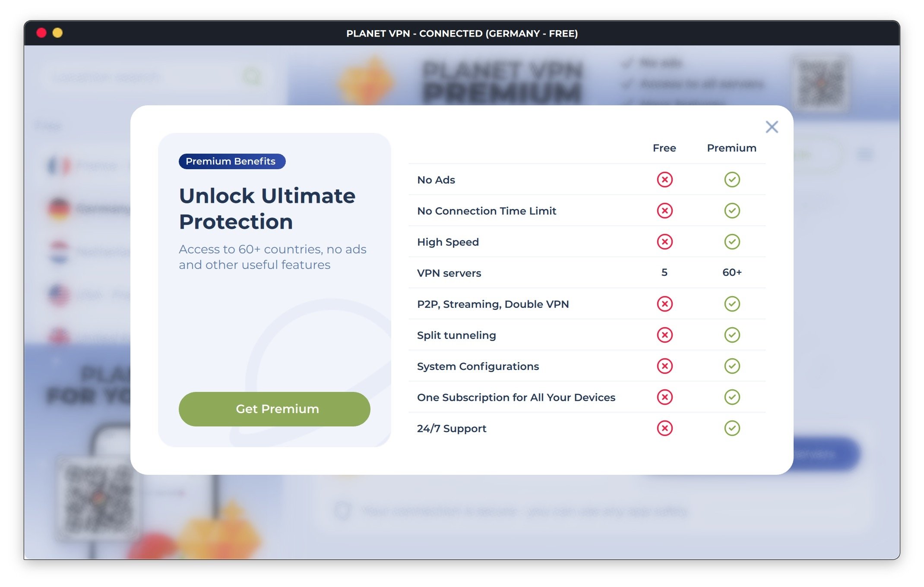Click red X for No Connection Time Limit

click(665, 211)
